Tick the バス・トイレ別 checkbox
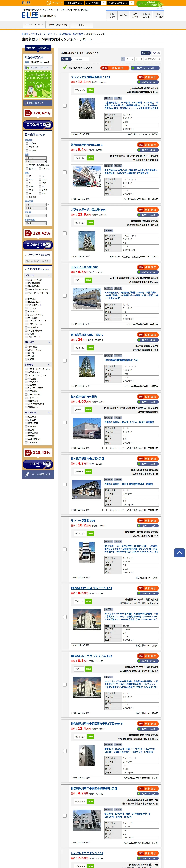Image resolution: width=186 pixels, height=868 pixels. click(x=26, y=280)
